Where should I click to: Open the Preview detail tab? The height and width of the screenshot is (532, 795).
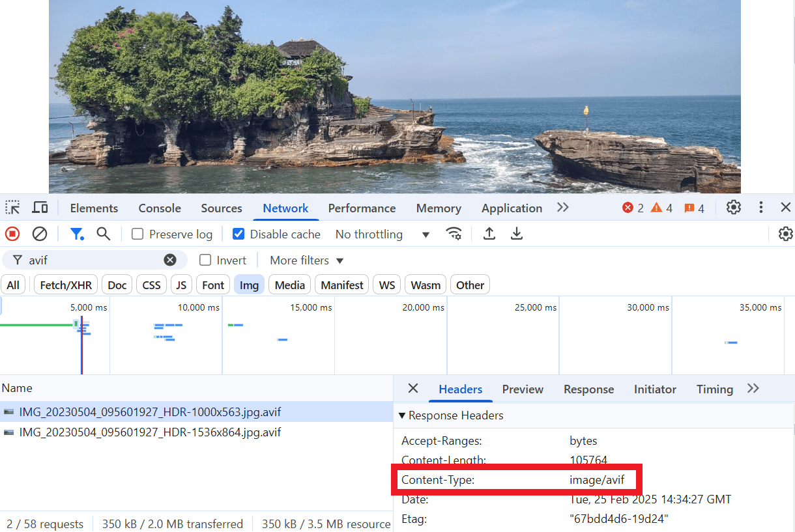(x=523, y=389)
